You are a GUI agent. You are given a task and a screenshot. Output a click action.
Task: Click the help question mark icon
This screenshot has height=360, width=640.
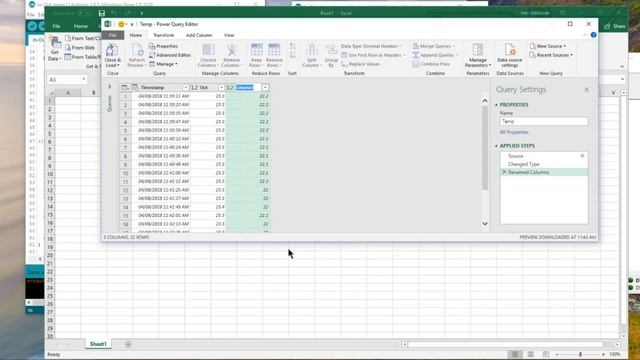click(x=593, y=35)
